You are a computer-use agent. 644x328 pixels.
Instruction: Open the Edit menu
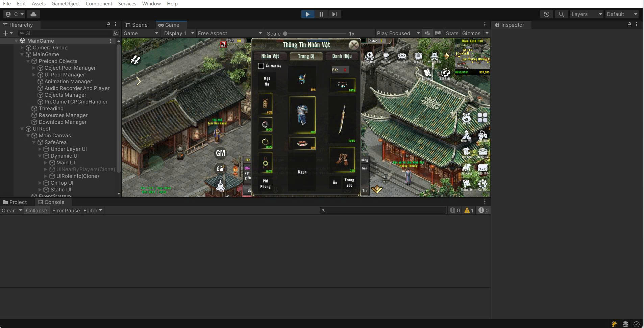pyautogui.click(x=21, y=3)
